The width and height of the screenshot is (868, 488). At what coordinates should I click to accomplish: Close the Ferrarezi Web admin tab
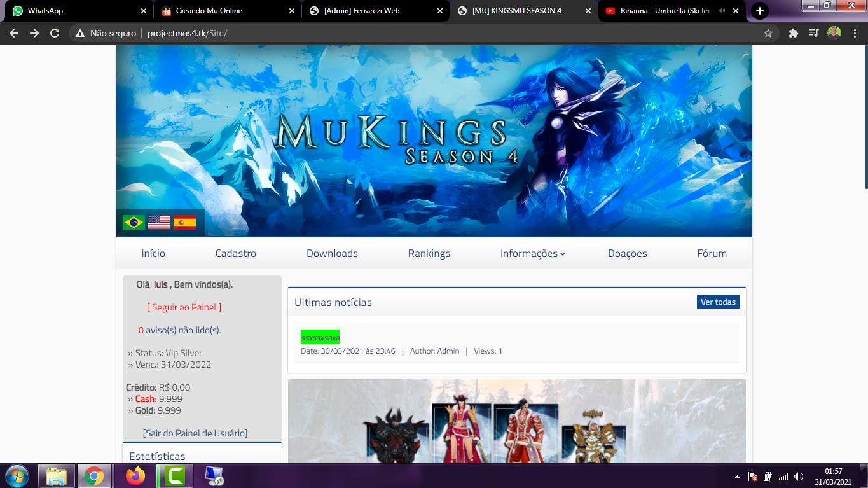pos(440,11)
